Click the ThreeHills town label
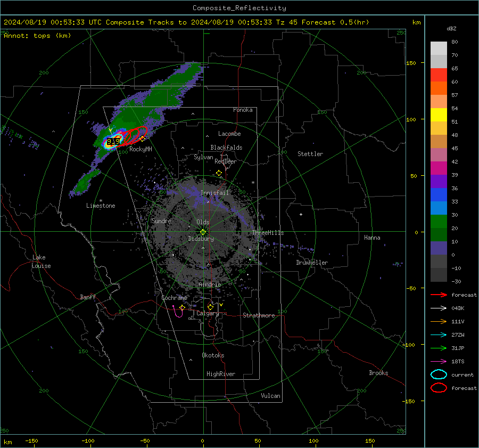The width and height of the screenshot is (479, 448). [268, 233]
